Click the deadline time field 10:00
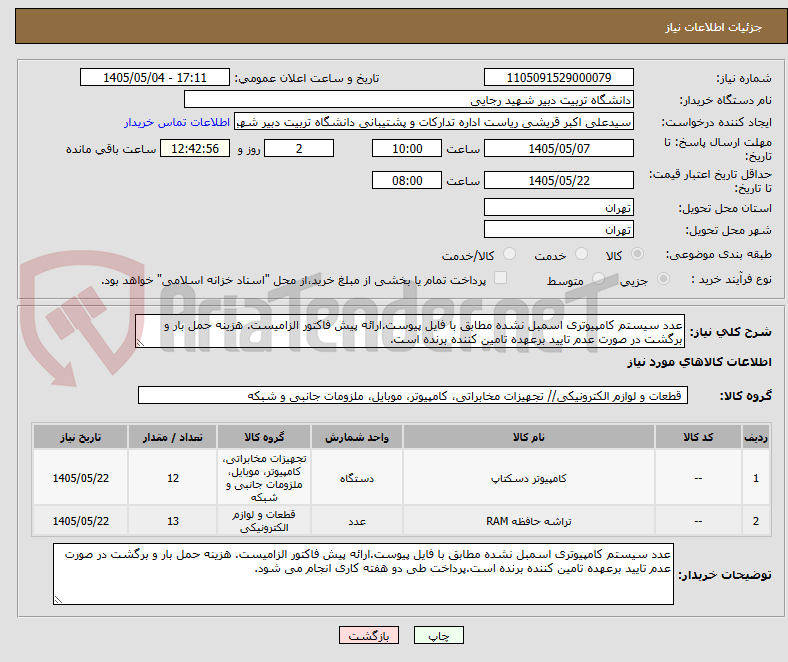788x662 pixels. point(407,148)
